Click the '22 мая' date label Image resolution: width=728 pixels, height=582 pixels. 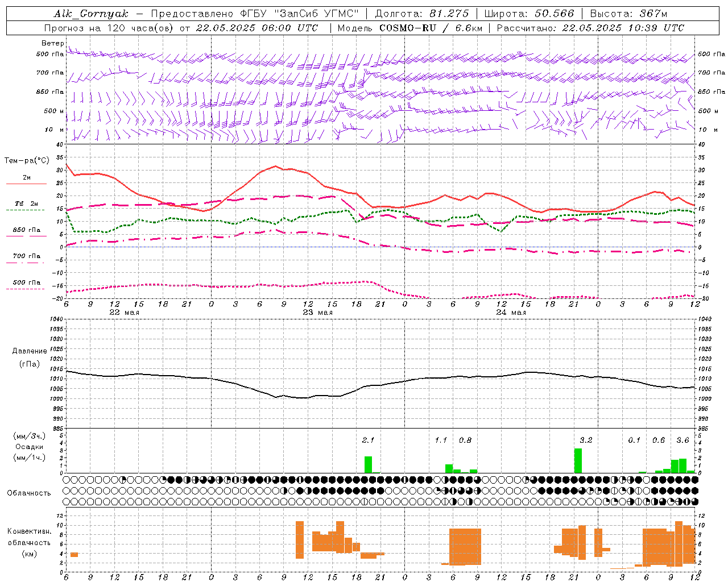124,313
